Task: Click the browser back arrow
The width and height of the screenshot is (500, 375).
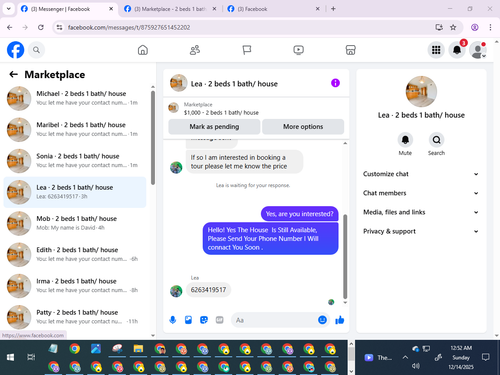Action: click(x=10, y=27)
